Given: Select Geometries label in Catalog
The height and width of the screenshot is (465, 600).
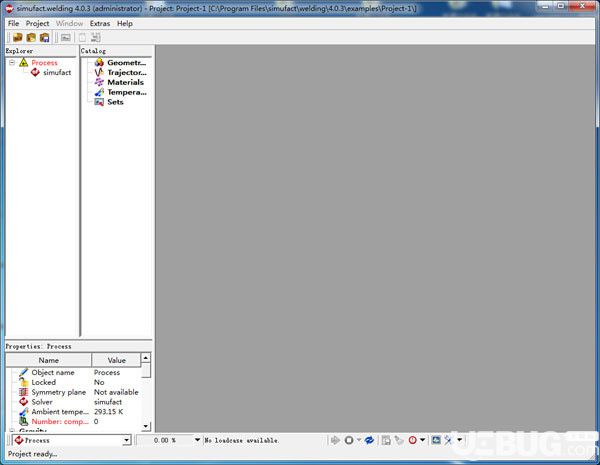Looking at the screenshot, I should 127,62.
